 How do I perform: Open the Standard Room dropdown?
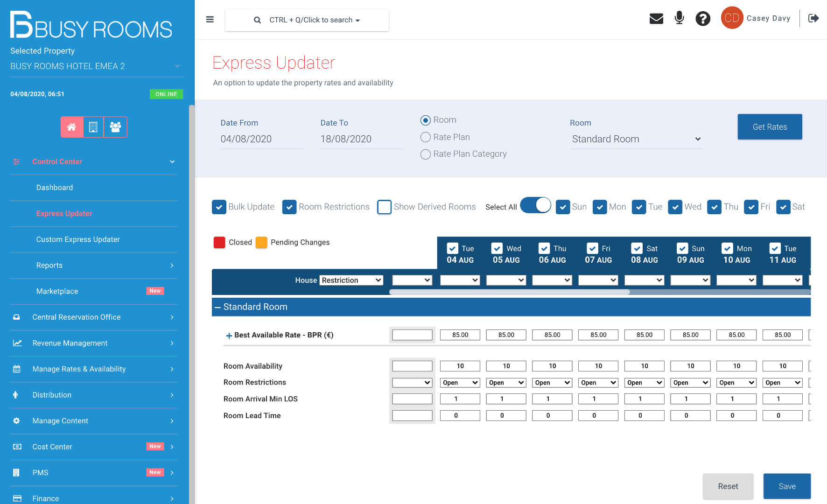[636, 139]
